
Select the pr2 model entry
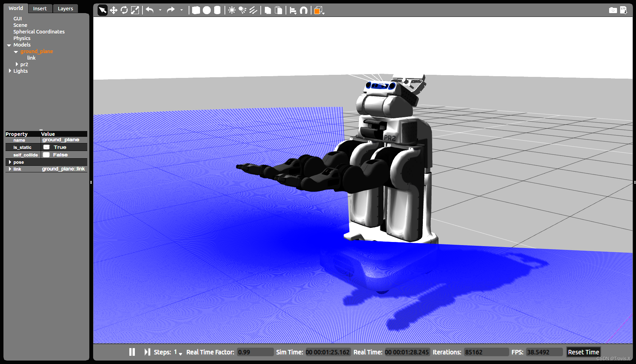click(24, 64)
